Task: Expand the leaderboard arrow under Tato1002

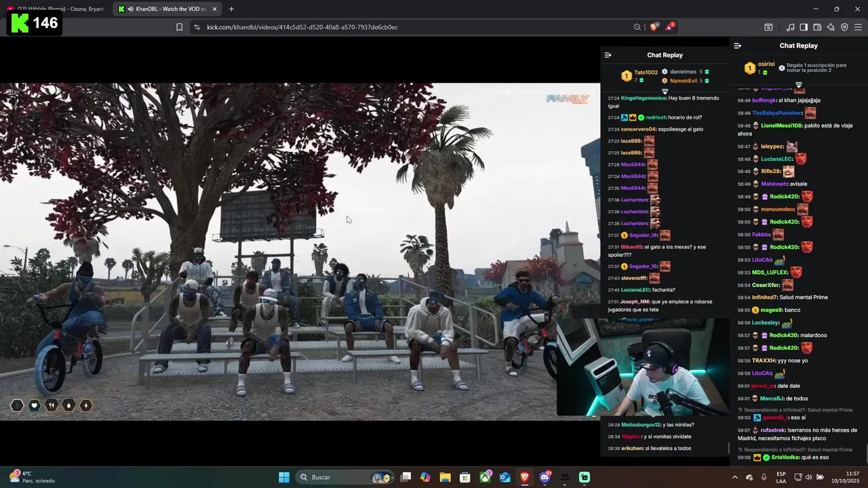Action: pyautogui.click(x=665, y=91)
